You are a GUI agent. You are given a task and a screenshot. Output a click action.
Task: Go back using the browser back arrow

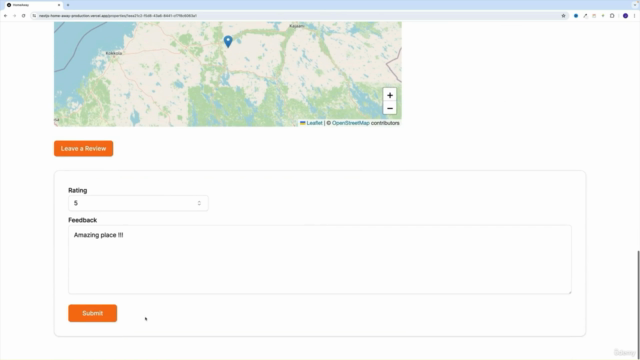coord(5,16)
